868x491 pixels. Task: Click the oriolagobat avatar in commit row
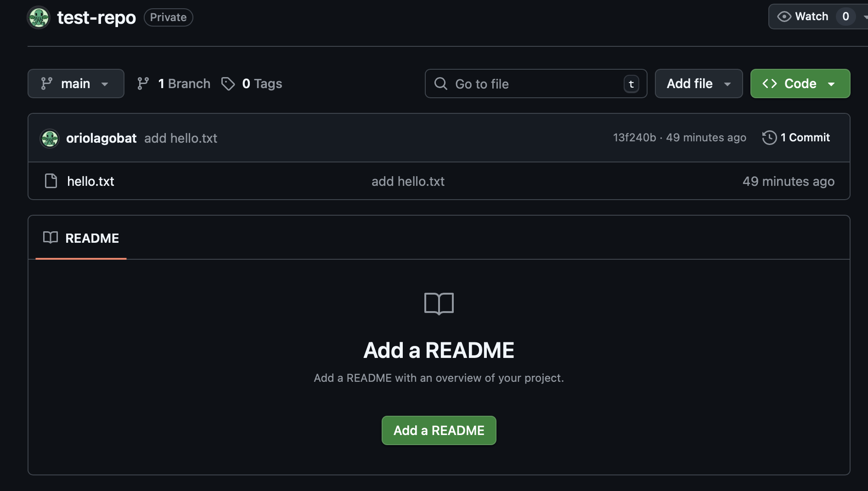50,138
